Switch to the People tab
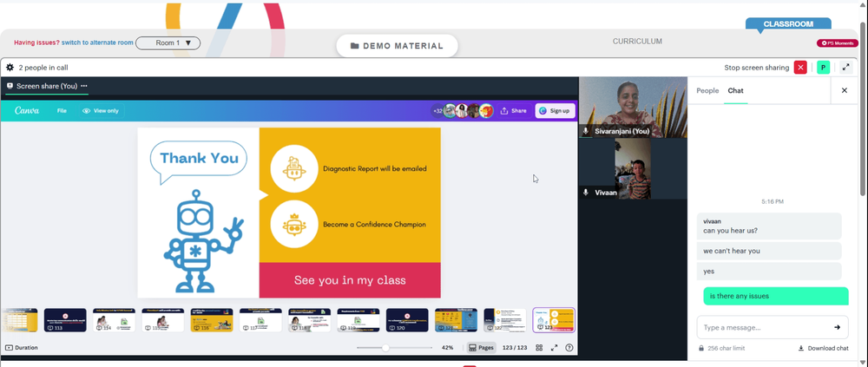868x367 pixels. point(707,90)
